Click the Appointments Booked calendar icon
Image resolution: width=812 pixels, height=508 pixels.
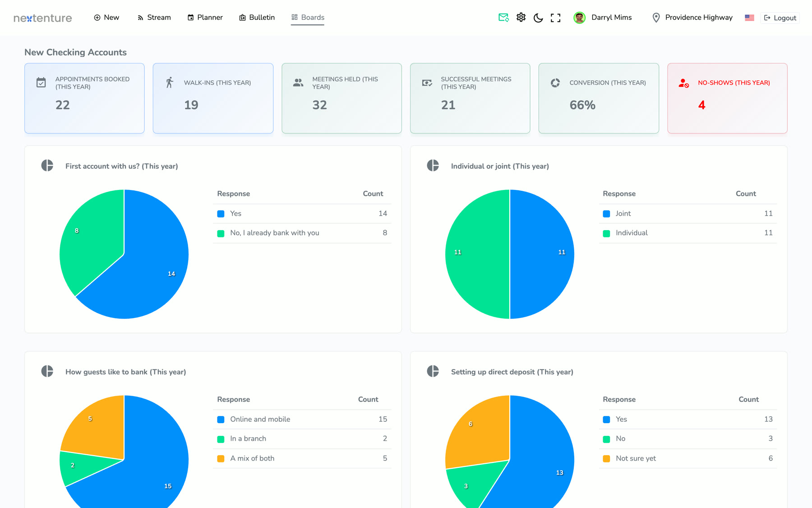41,83
